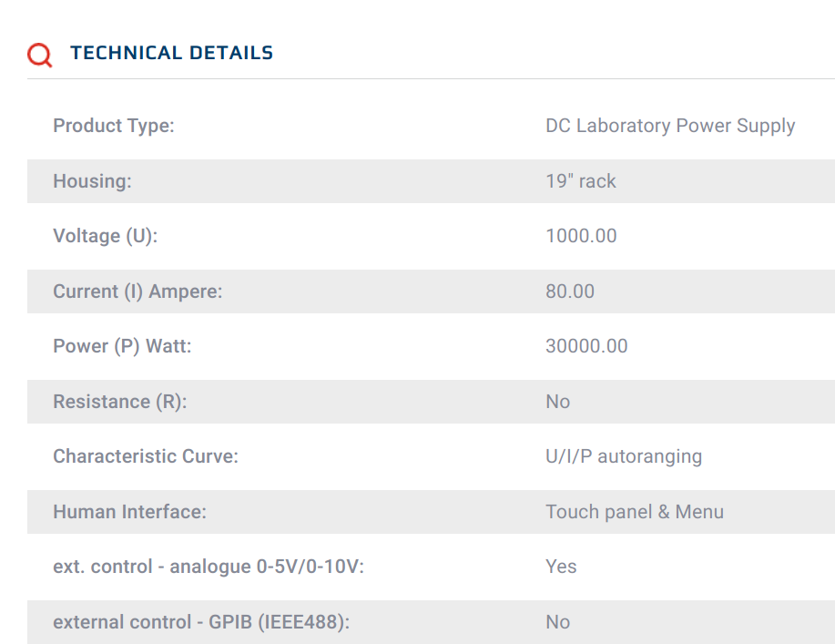Click the 19" rack value
Image resolution: width=835 pixels, height=644 pixels.
coord(580,181)
